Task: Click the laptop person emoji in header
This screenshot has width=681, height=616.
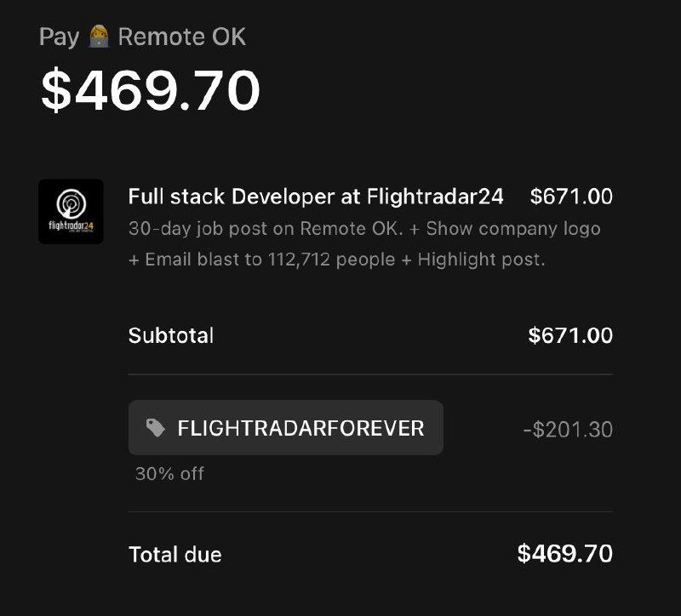Action: (98, 37)
